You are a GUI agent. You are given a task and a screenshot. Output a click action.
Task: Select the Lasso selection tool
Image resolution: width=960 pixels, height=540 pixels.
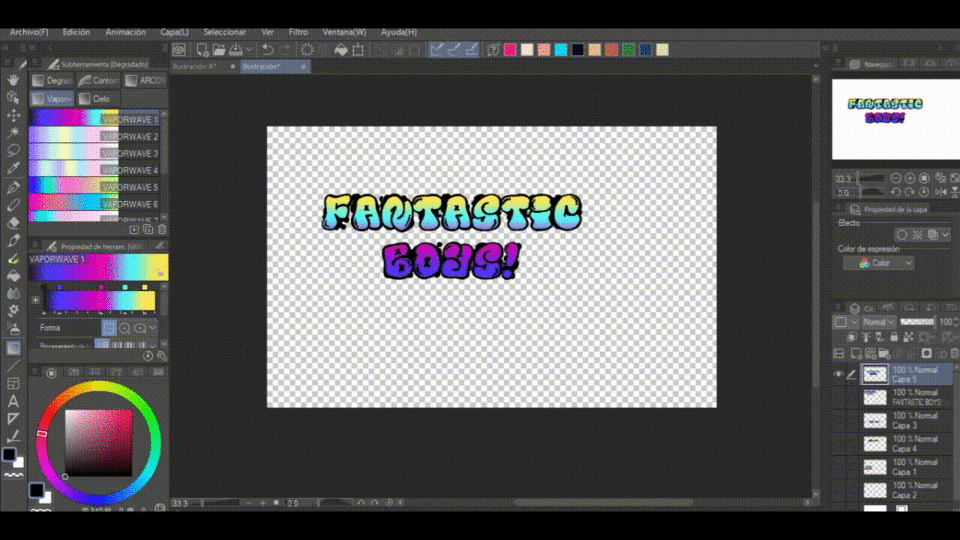[x=14, y=150]
